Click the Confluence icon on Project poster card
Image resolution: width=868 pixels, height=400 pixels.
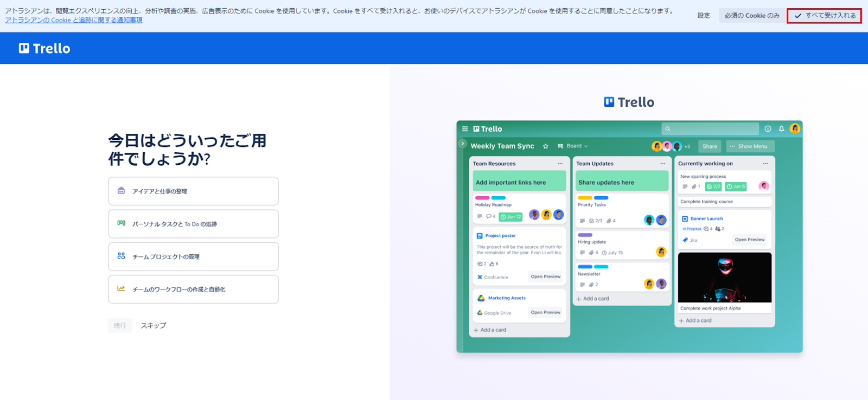tap(480, 277)
